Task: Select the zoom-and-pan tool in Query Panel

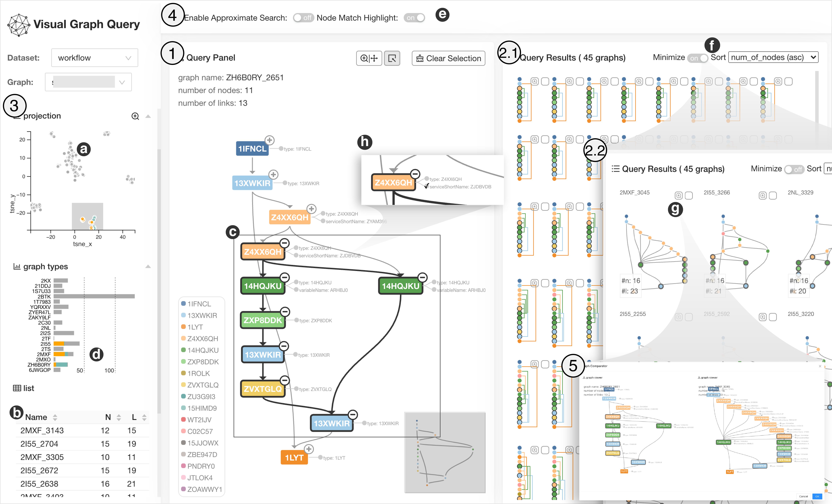Action: [369, 58]
